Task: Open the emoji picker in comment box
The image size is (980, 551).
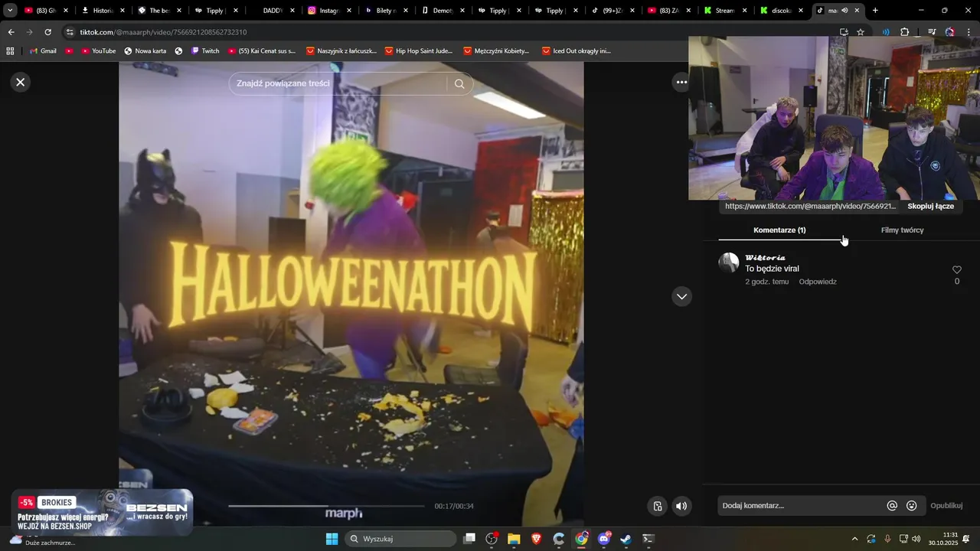Action: click(x=911, y=505)
